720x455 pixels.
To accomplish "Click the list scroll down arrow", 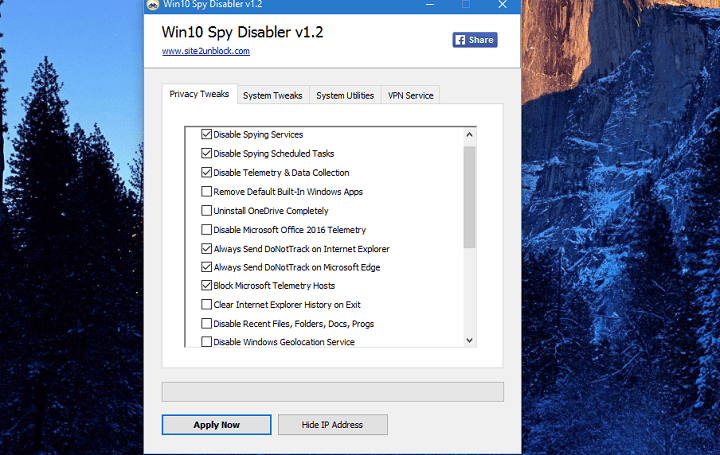I will point(469,340).
